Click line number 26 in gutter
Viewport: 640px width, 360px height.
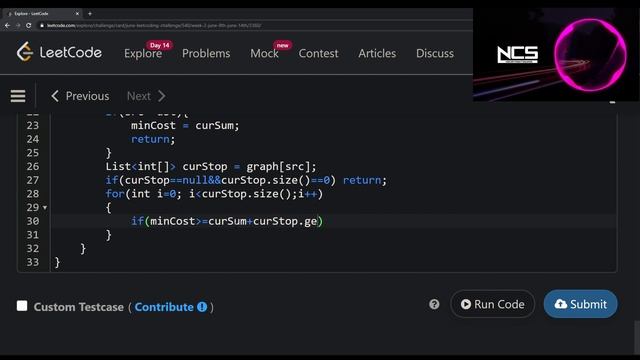[x=33, y=167]
